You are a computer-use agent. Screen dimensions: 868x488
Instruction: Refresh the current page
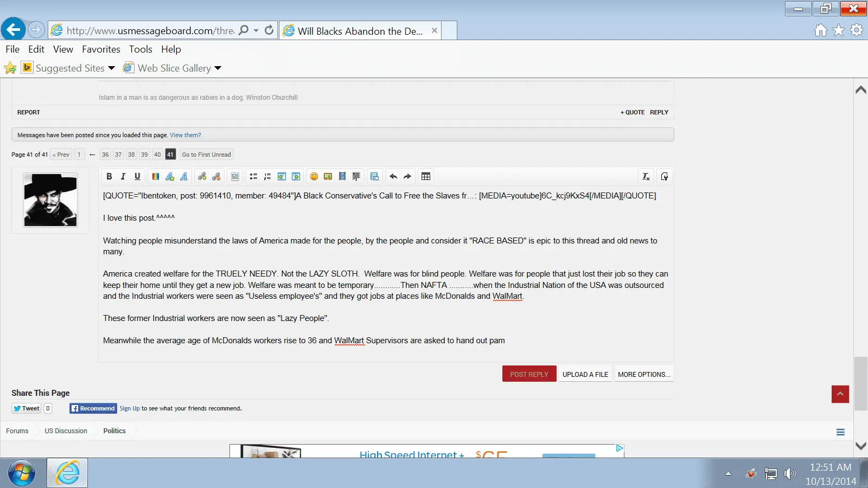pos(269,30)
